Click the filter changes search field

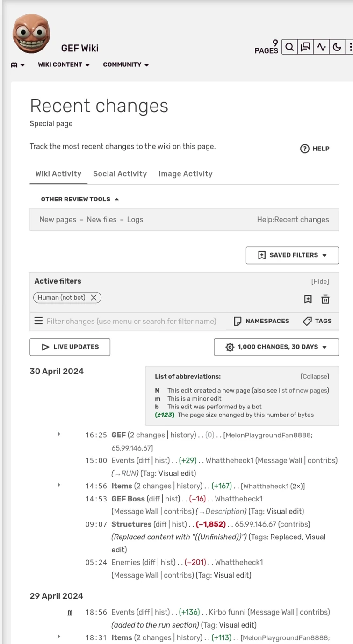pos(131,321)
